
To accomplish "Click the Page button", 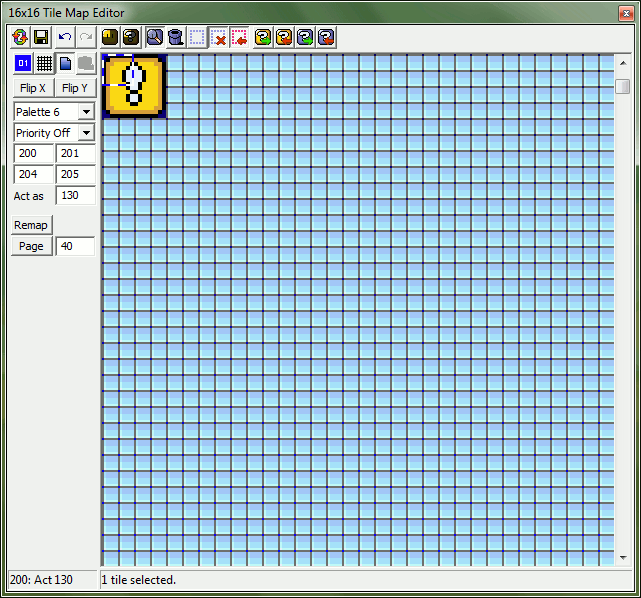I will coord(31,246).
